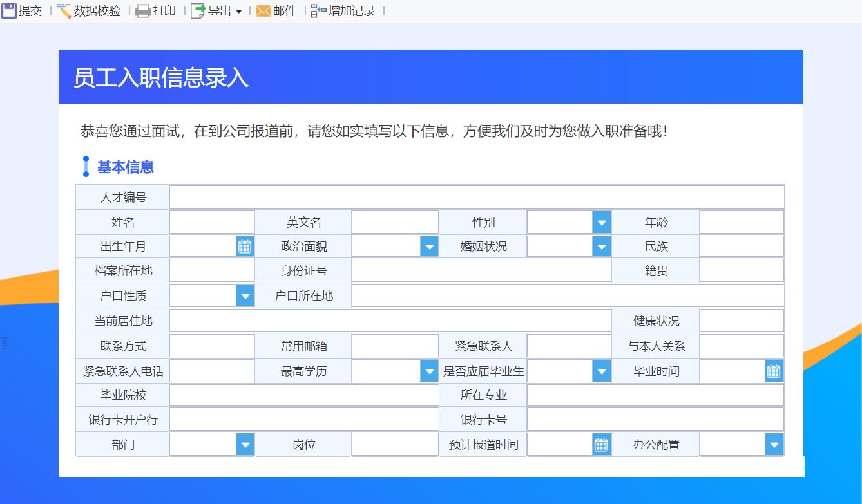Click the 邮件 toolbar label

285,11
